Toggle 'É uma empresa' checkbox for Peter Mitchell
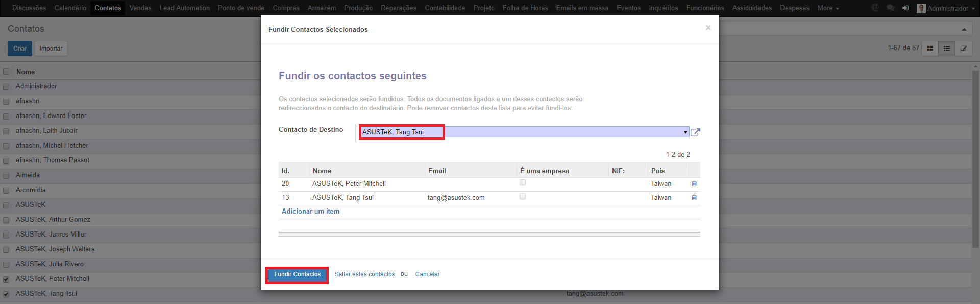Screen dimensions: 980x304 [523, 183]
